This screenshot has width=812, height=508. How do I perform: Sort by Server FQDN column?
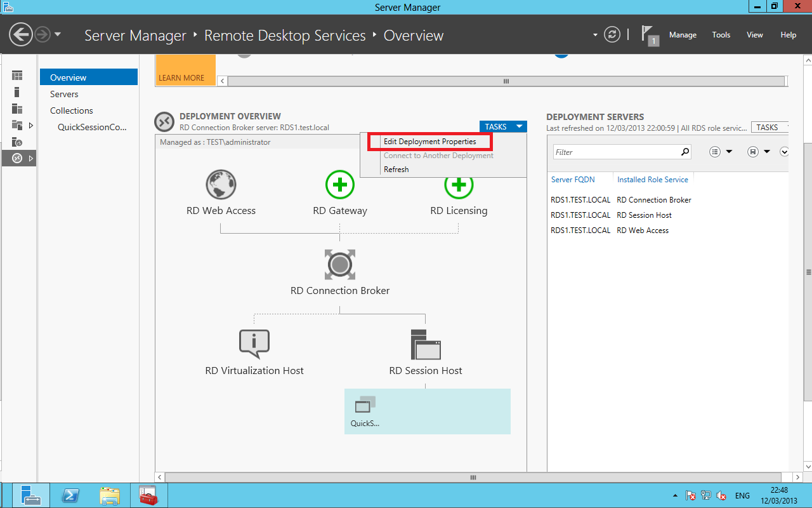coord(573,180)
